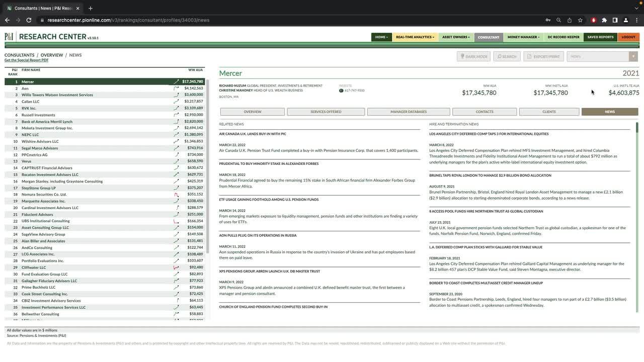
Task: Select Meketa Investment Group Inc. row
Action: [104, 128]
